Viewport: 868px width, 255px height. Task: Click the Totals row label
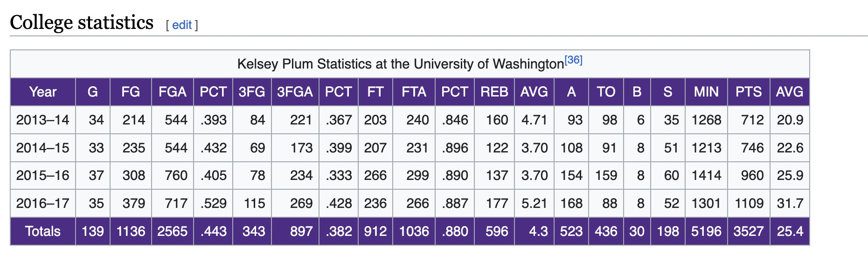coord(43,231)
